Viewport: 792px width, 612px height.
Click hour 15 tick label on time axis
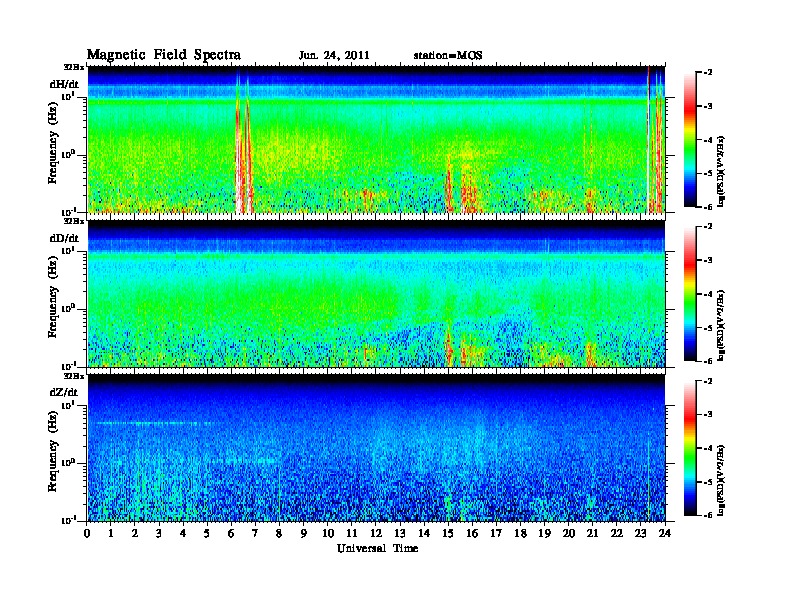point(448,533)
